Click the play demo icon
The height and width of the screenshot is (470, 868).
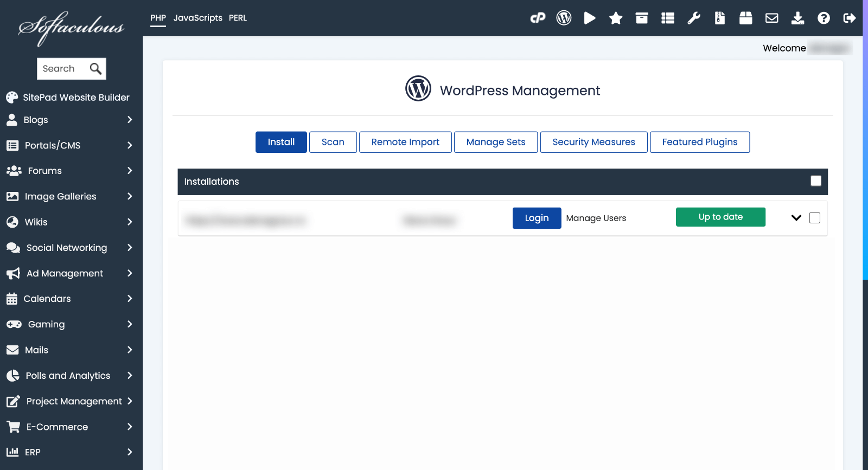590,18
